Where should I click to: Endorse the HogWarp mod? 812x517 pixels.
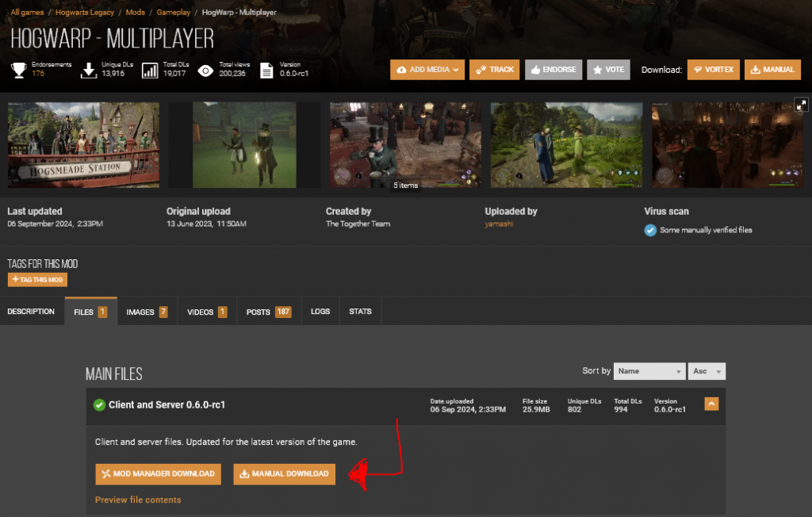point(553,69)
